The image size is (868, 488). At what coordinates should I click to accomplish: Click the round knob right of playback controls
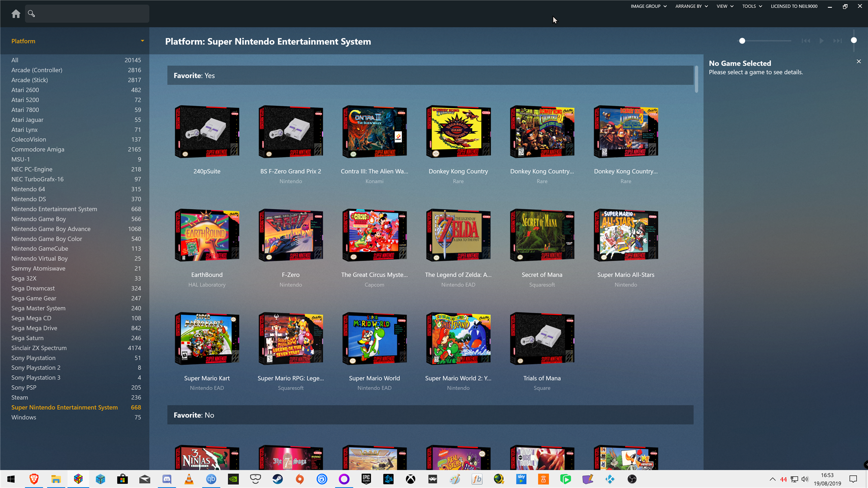tap(854, 40)
